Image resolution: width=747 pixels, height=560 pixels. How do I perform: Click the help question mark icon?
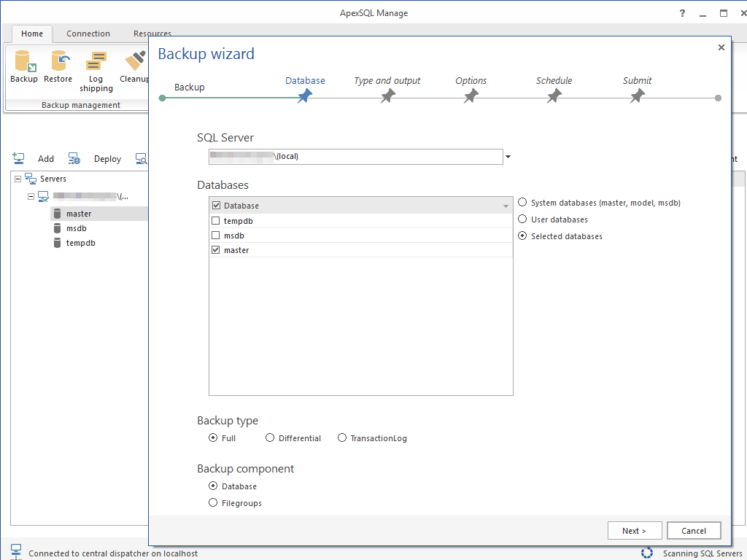[682, 13]
